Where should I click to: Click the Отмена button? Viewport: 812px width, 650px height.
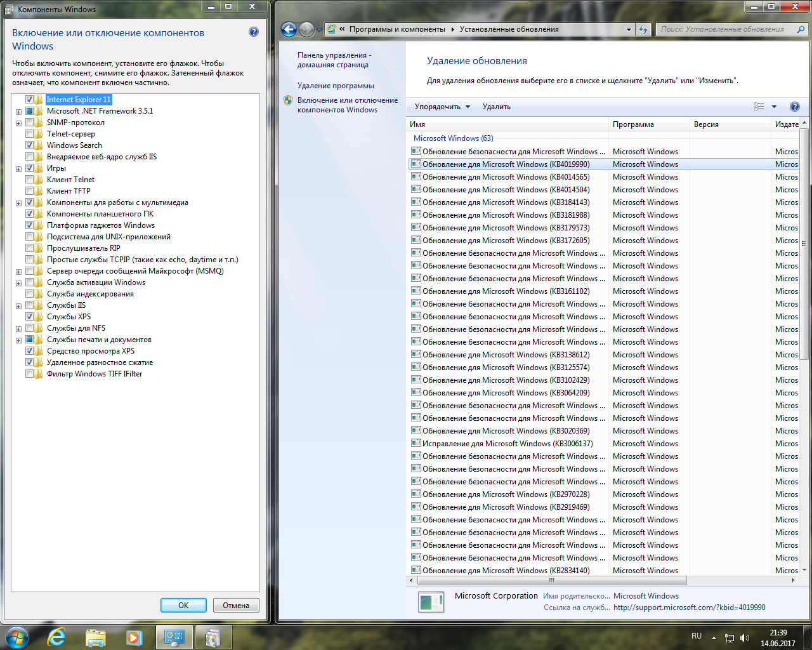point(236,605)
